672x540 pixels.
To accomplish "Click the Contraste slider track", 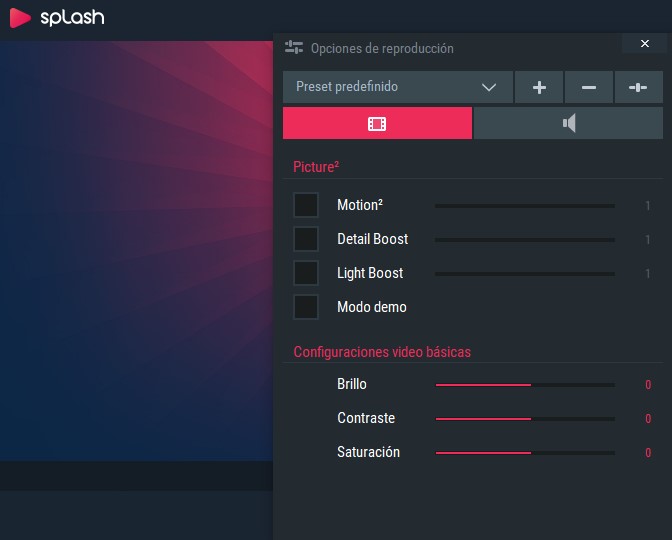I will (x=525, y=418).
